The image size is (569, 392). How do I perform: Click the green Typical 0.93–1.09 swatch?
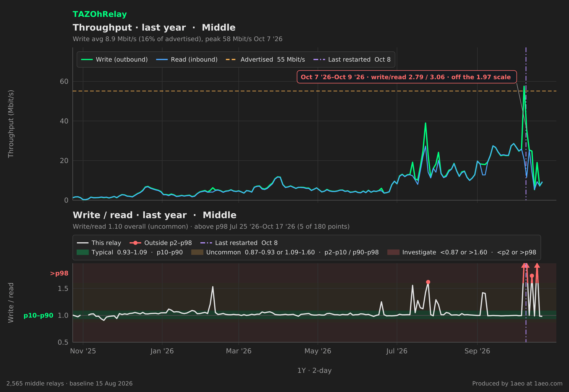[x=83, y=252]
